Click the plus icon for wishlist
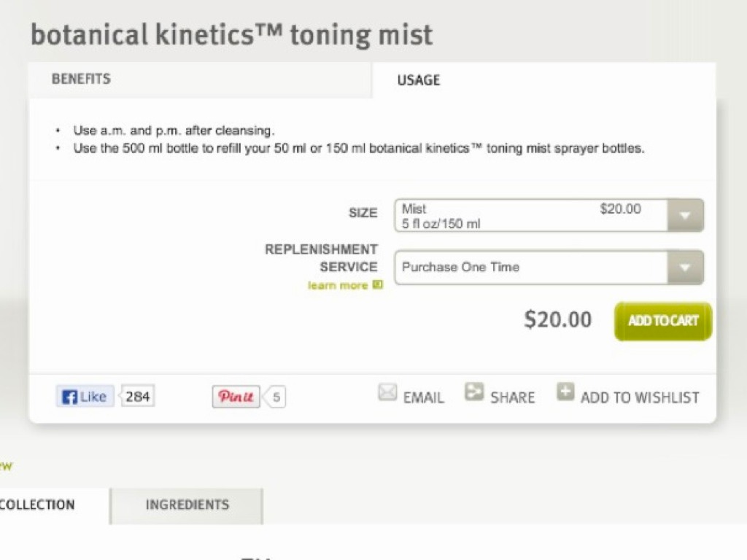Viewport: 747px width, 560px height. [565, 392]
